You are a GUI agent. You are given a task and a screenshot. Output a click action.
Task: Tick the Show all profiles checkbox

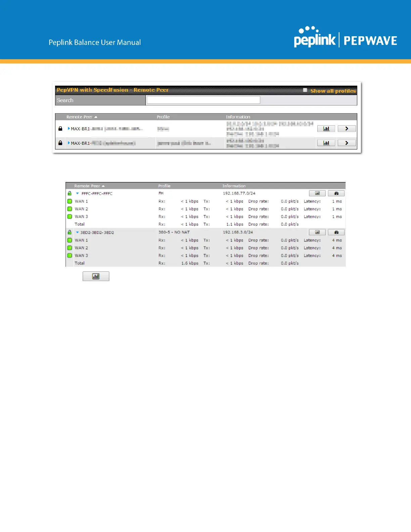click(x=305, y=90)
